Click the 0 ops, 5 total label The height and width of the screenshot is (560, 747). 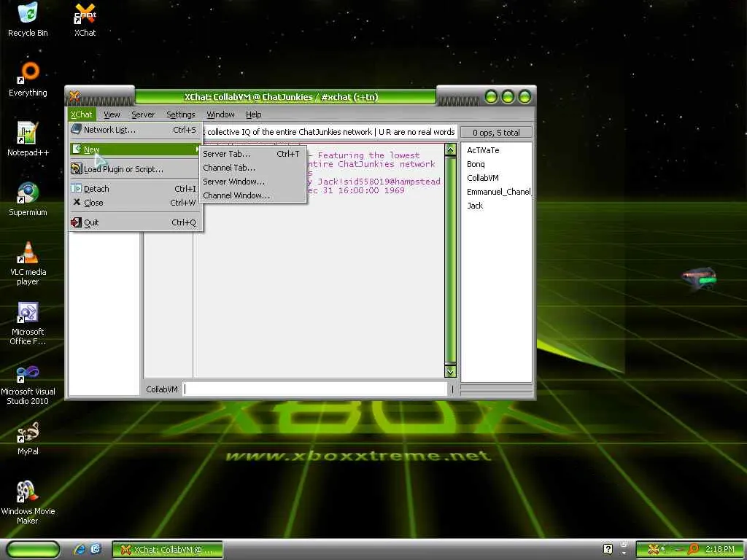[496, 133]
